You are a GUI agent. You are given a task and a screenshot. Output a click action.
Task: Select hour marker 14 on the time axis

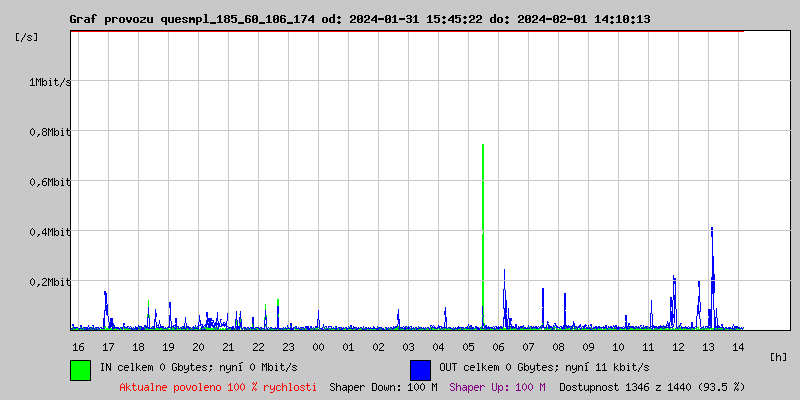point(738,347)
